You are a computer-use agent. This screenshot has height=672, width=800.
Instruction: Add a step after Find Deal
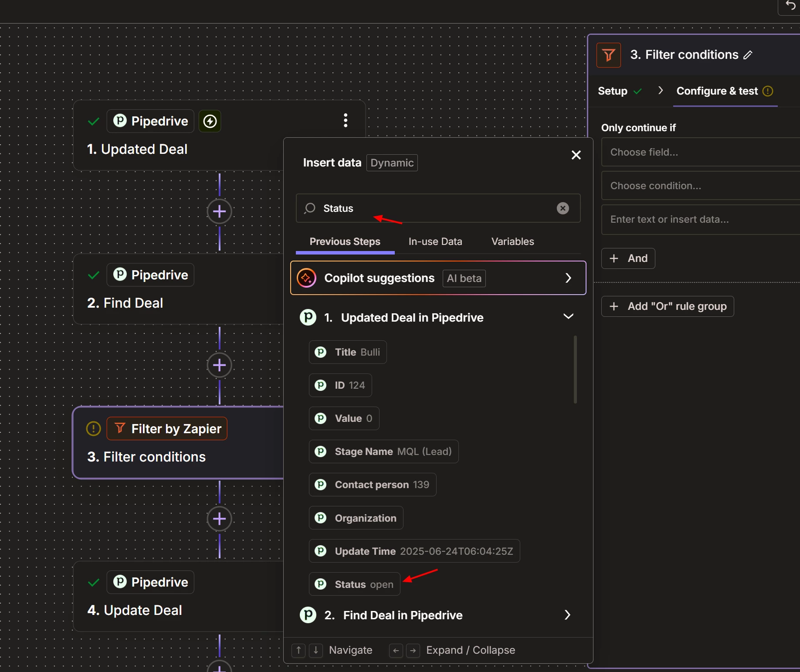[219, 365]
